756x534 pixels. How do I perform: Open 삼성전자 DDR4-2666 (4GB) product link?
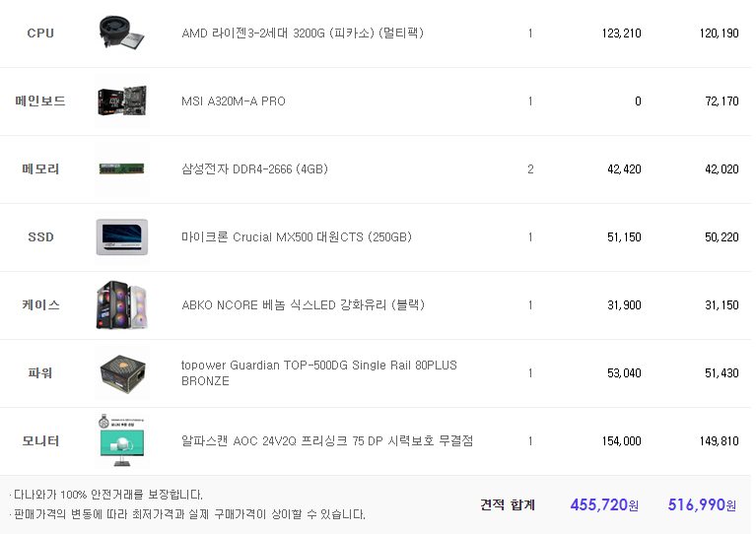254,169
